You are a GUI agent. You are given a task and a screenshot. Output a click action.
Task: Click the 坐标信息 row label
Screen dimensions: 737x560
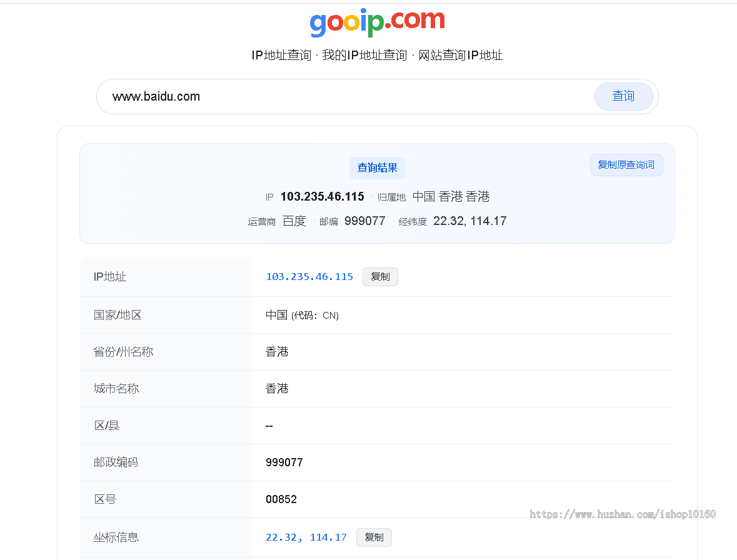pyautogui.click(x=116, y=537)
